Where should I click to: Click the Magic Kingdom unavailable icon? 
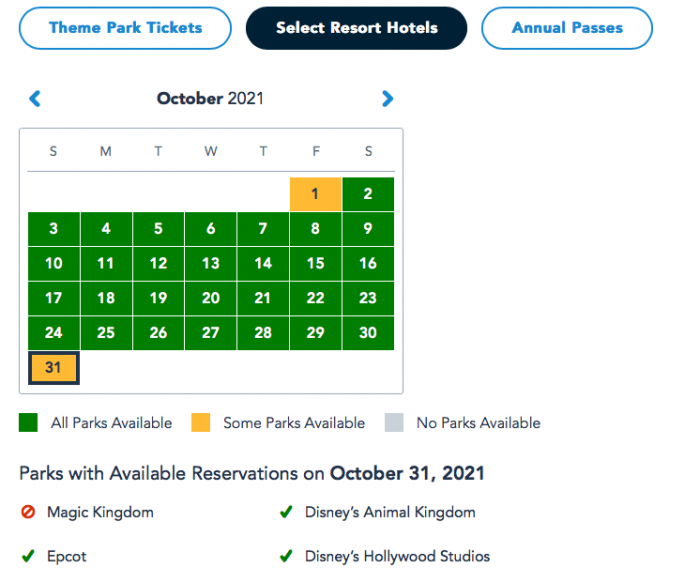click(x=28, y=512)
